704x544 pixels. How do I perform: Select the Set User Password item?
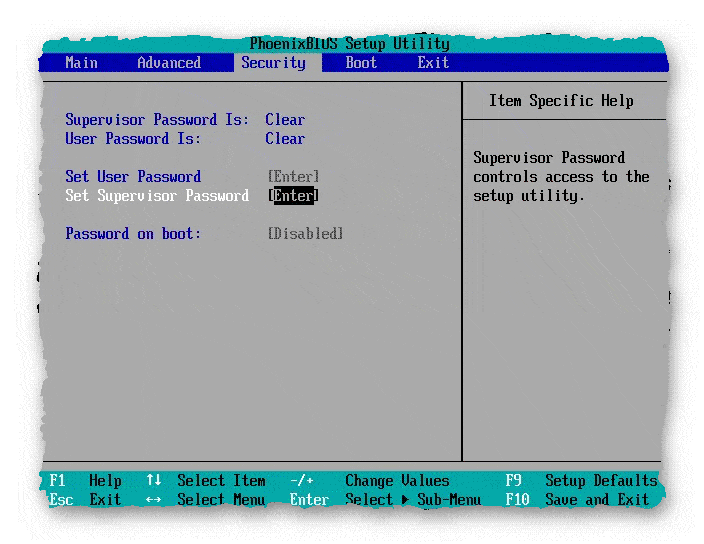(133, 176)
